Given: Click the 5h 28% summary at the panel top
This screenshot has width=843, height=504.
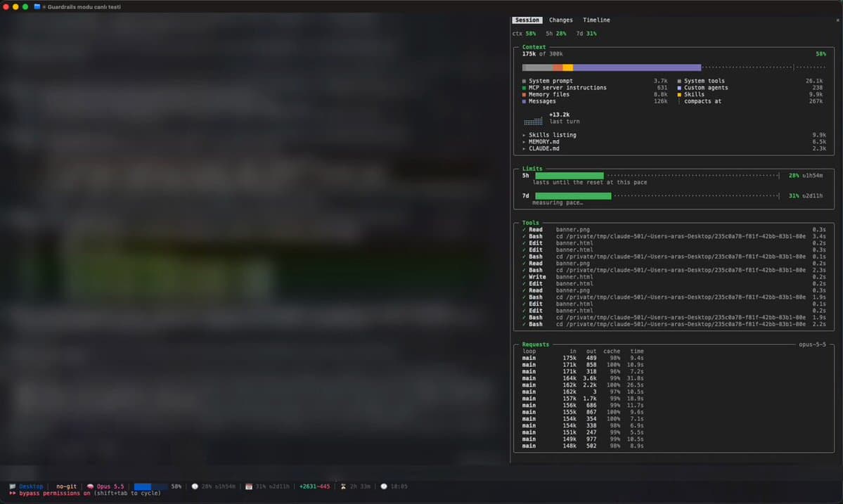Looking at the screenshot, I should pyautogui.click(x=556, y=33).
